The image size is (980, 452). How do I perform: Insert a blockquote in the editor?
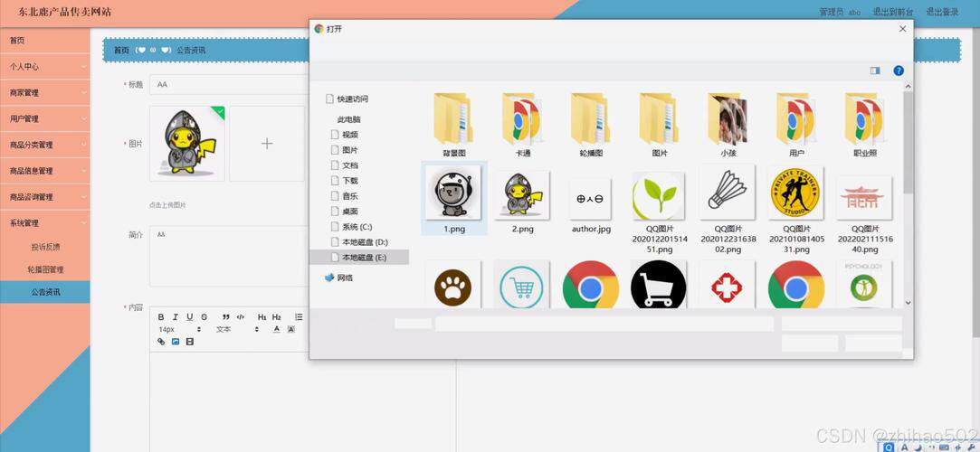click(x=225, y=317)
